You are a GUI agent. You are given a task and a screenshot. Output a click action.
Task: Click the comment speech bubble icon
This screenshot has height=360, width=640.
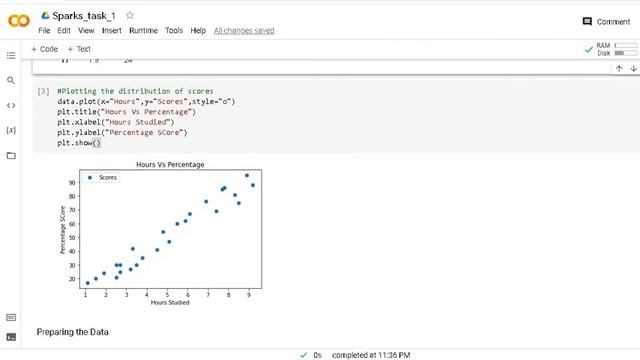[x=587, y=22]
